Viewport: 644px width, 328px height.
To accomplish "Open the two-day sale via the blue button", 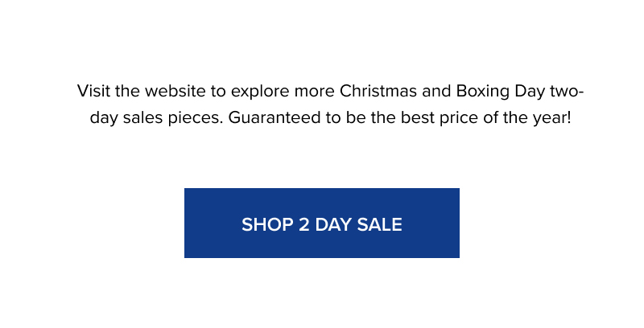I will (321, 223).
